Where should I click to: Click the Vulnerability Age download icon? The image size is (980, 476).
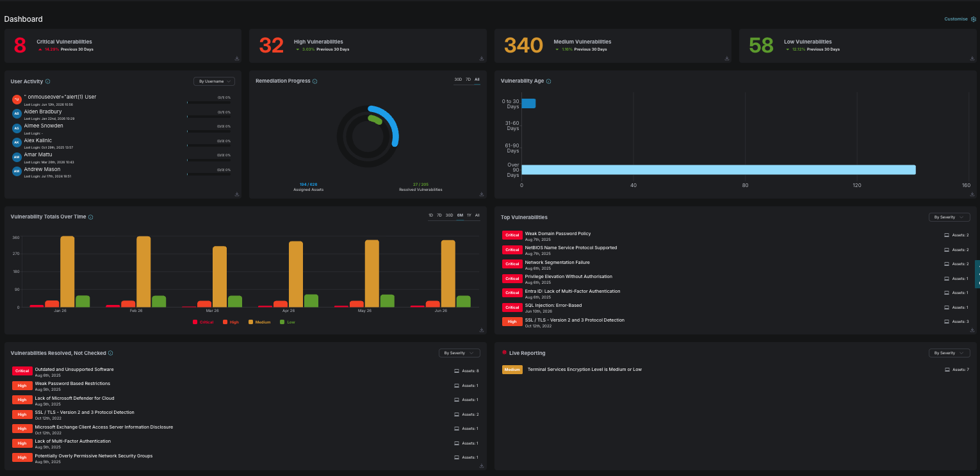pos(972,194)
